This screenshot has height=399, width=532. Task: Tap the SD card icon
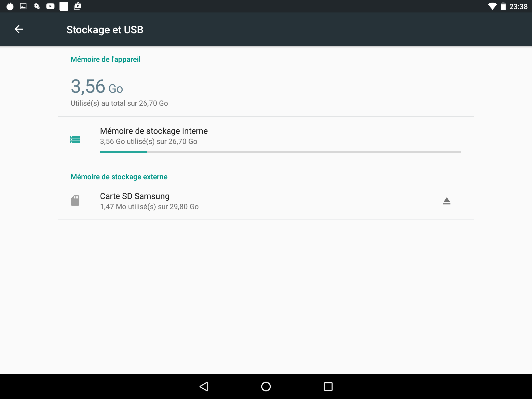click(x=75, y=201)
